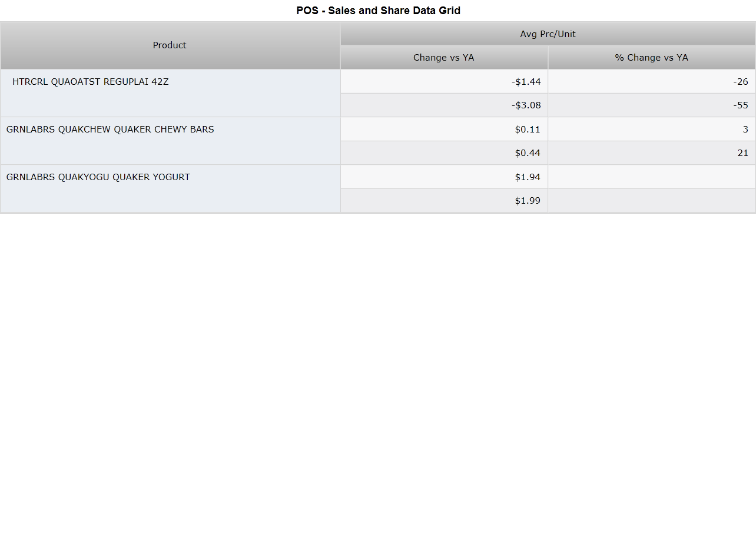756x557 pixels.
Task: Click the $0.11 cell
Action: (444, 130)
